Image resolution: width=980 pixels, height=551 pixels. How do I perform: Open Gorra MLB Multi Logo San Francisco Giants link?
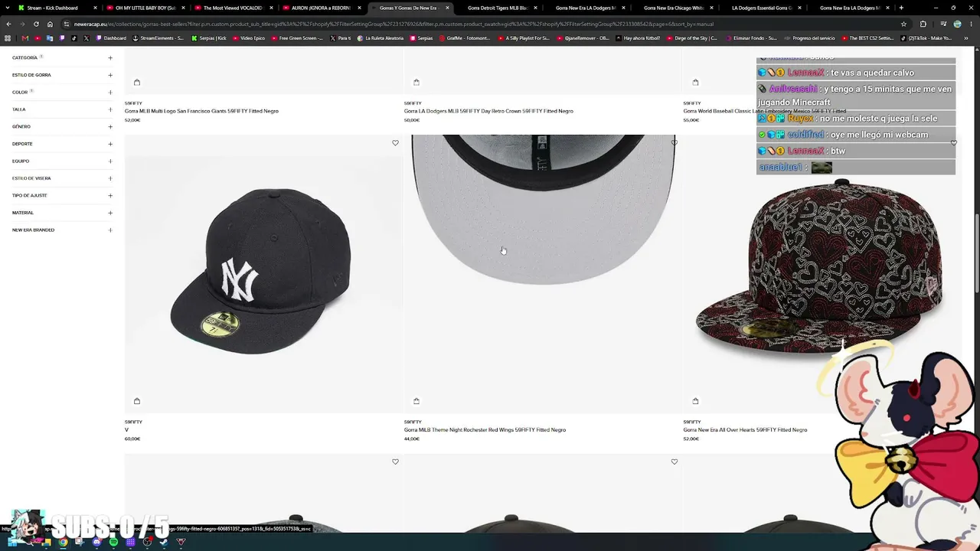click(x=201, y=111)
